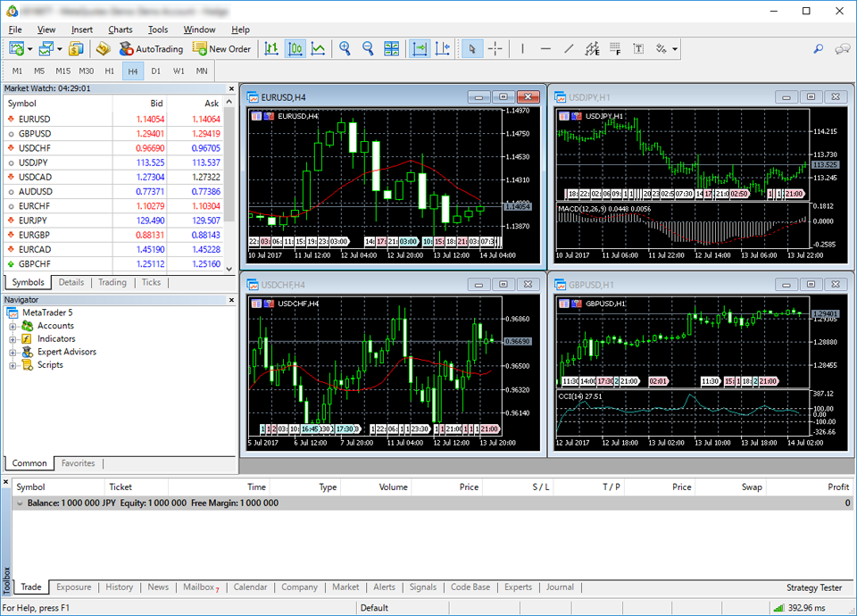Select the Fibonacci retracement tool
The width and height of the screenshot is (857, 616).
pyautogui.click(x=615, y=48)
